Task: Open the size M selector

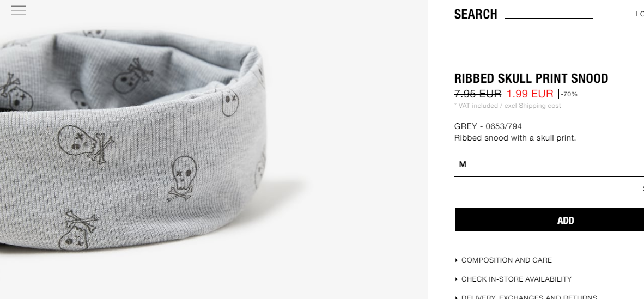Action: (549, 164)
